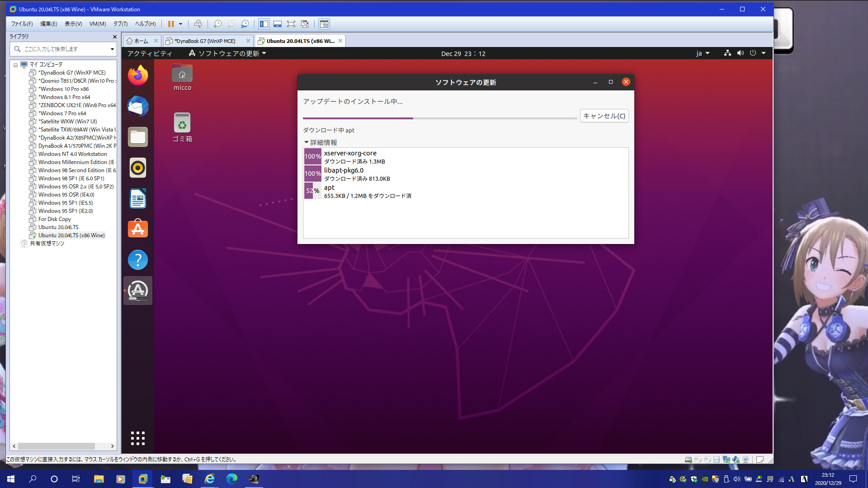Click the update install progress bar

click(440, 118)
